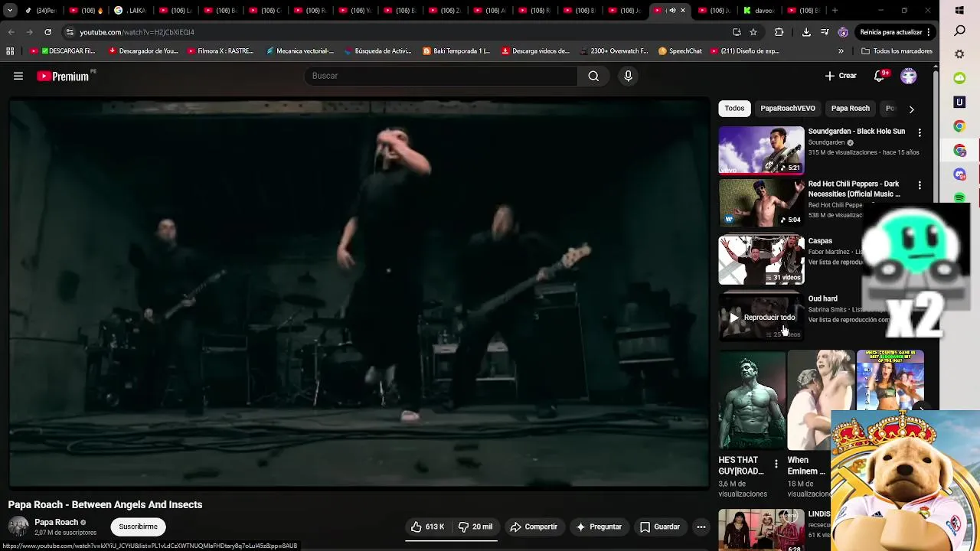Close the active YouTube tab

pos(683,11)
